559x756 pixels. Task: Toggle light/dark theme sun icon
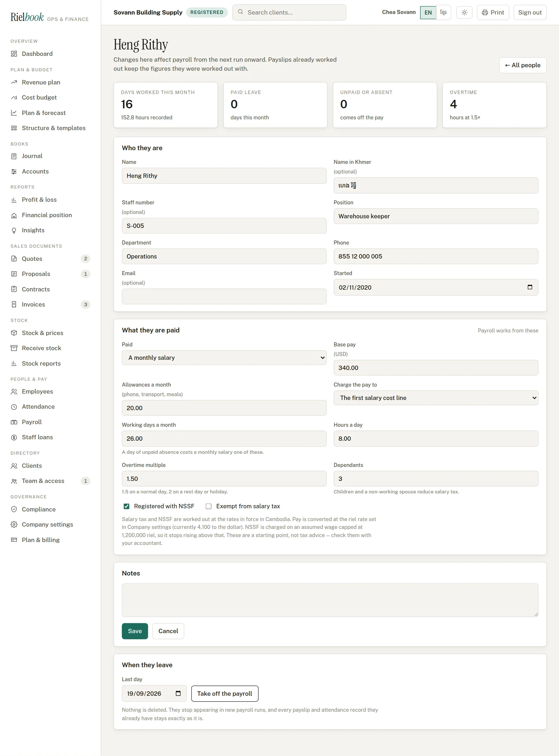(464, 13)
